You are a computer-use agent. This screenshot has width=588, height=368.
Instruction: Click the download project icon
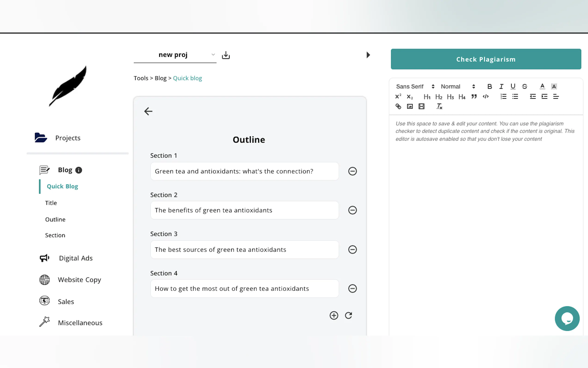pyautogui.click(x=225, y=55)
